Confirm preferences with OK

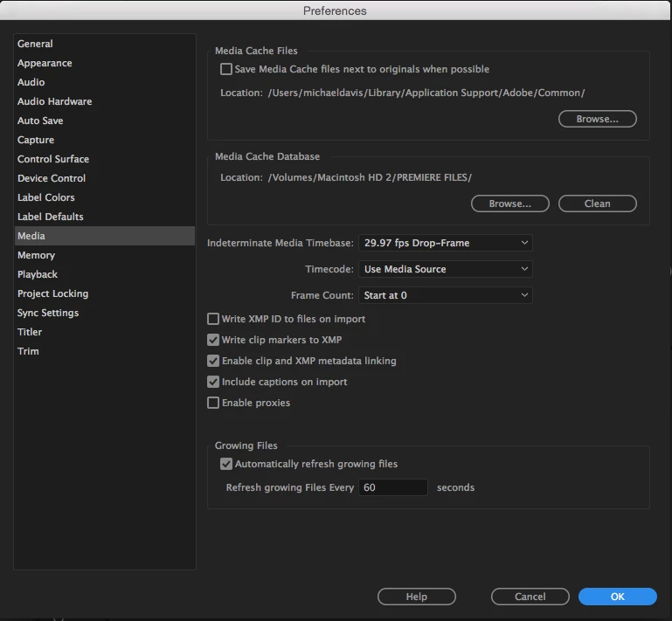tap(618, 597)
